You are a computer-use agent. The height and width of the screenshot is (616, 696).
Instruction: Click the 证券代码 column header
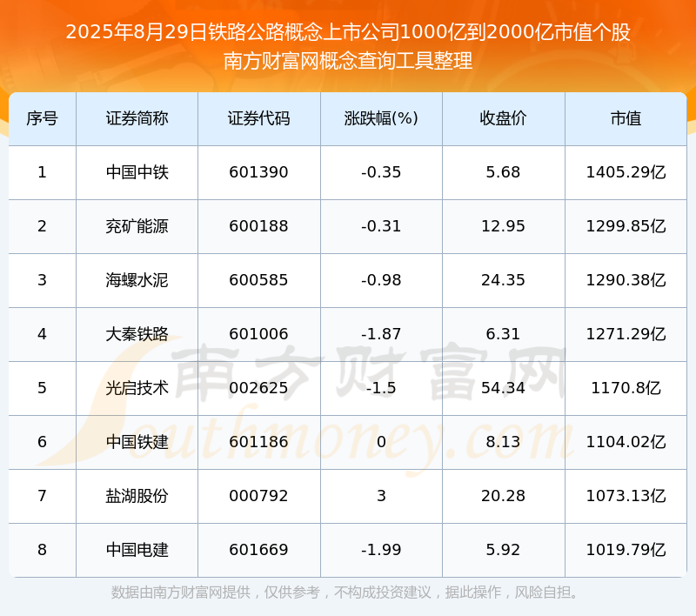click(x=258, y=118)
